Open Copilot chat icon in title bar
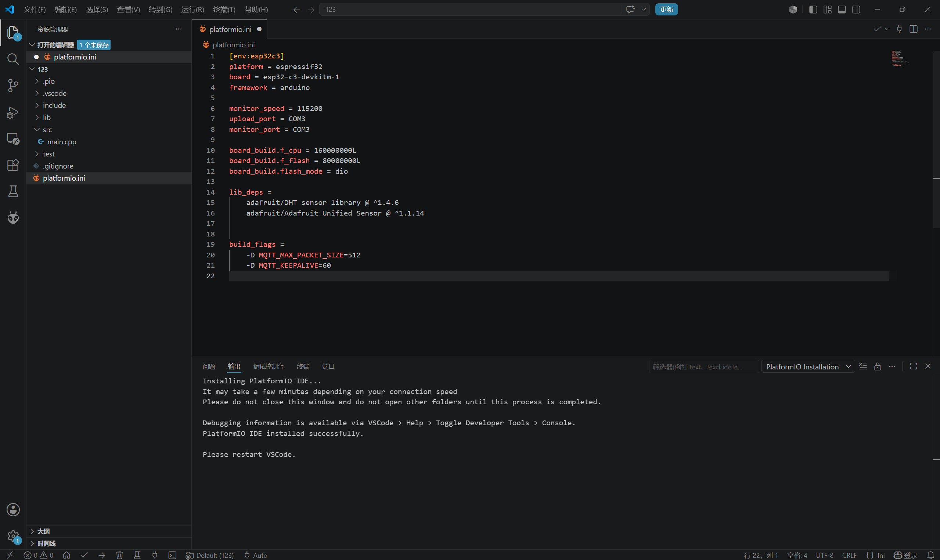The width and height of the screenshot is (940, 560). coord(631,10)
